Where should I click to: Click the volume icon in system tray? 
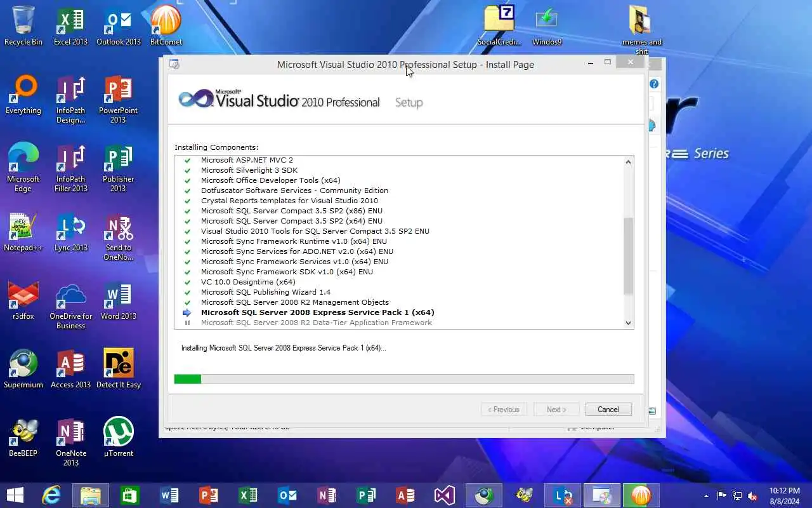coord(752,496)
